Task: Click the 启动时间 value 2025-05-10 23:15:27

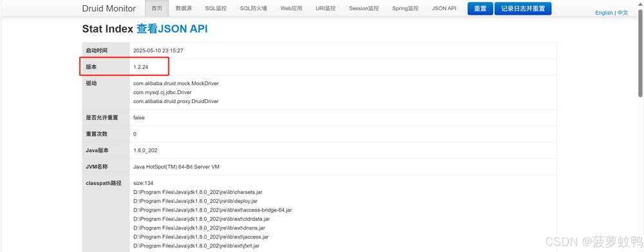Action: [158, 50]
